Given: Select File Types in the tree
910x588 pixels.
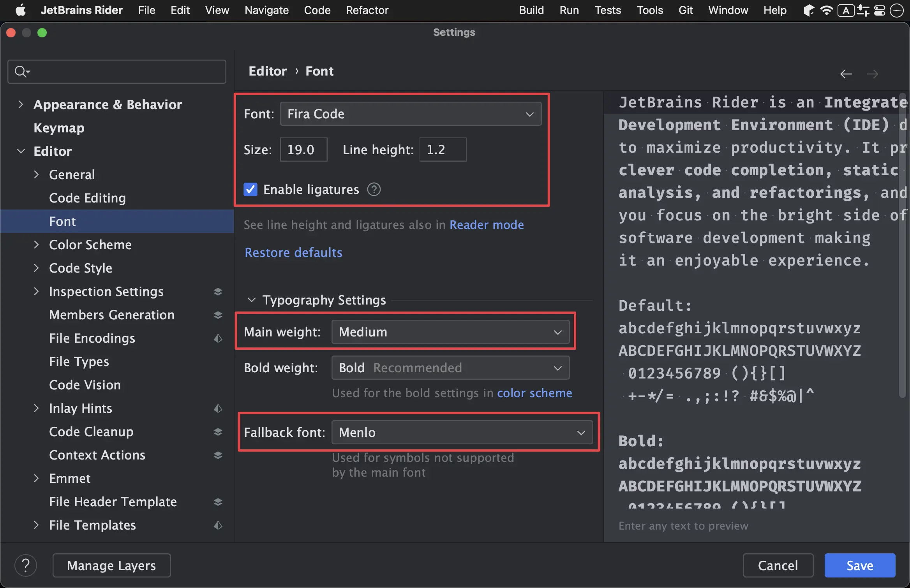Looking at the screenshot, I should click(x=79, y=362).
